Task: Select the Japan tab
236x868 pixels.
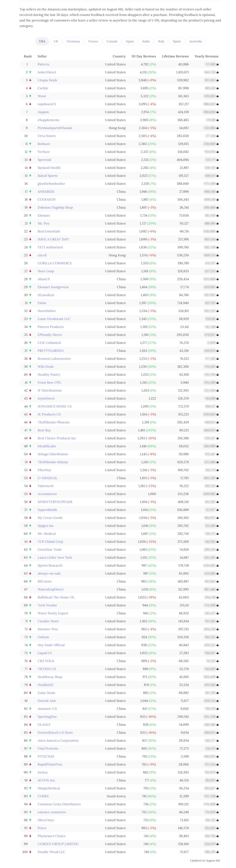Action: click(x=130, y=41)
